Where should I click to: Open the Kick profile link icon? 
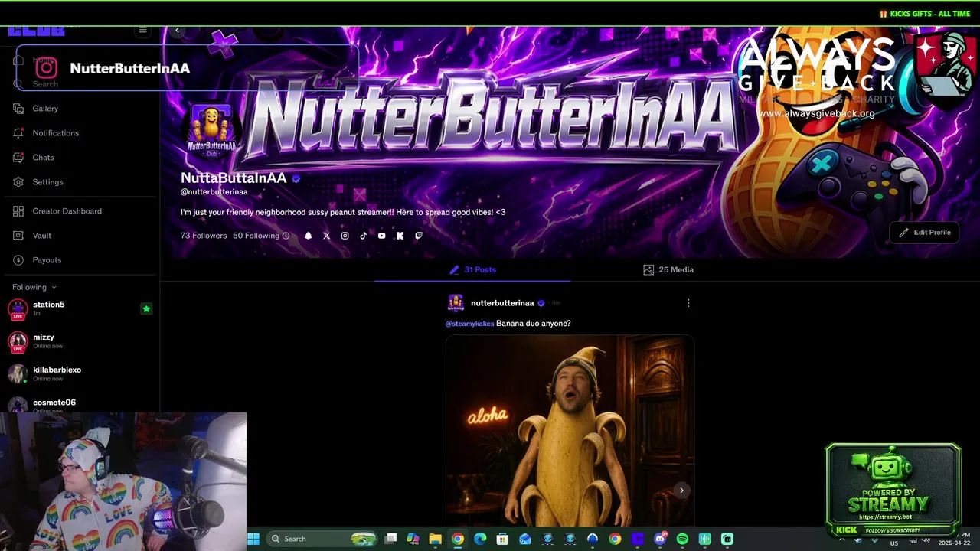pos(400,236)
